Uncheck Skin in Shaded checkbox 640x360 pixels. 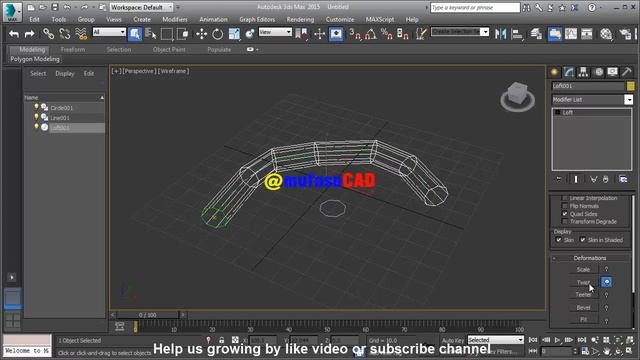(x=583, y=240)
